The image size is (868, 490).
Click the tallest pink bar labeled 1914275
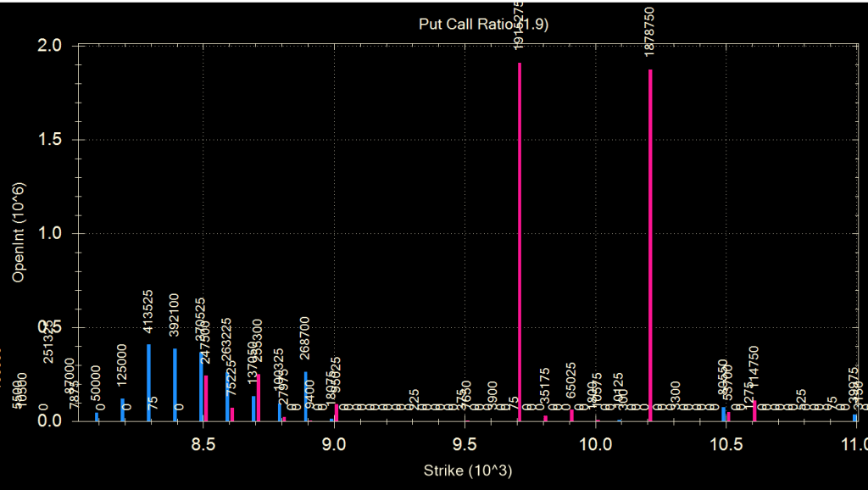coord(520,242)
